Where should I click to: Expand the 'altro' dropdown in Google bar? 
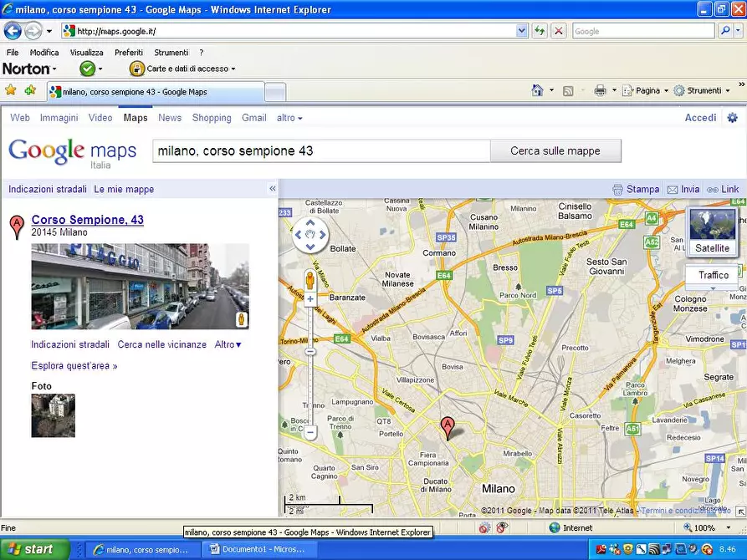click(289, 118)
